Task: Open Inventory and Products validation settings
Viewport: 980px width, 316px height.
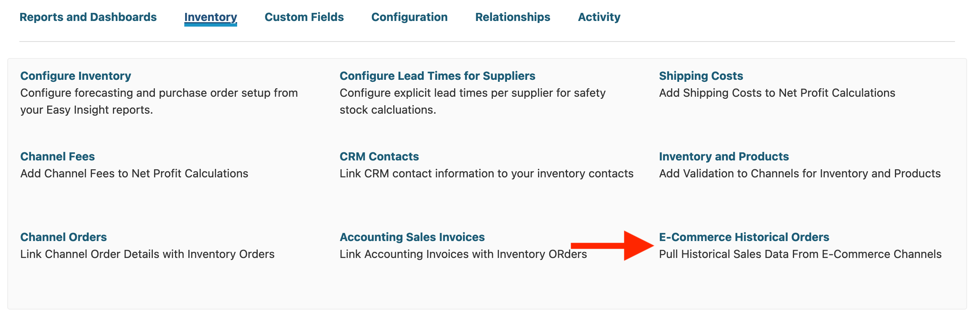Action: click(x=723, y=156)
